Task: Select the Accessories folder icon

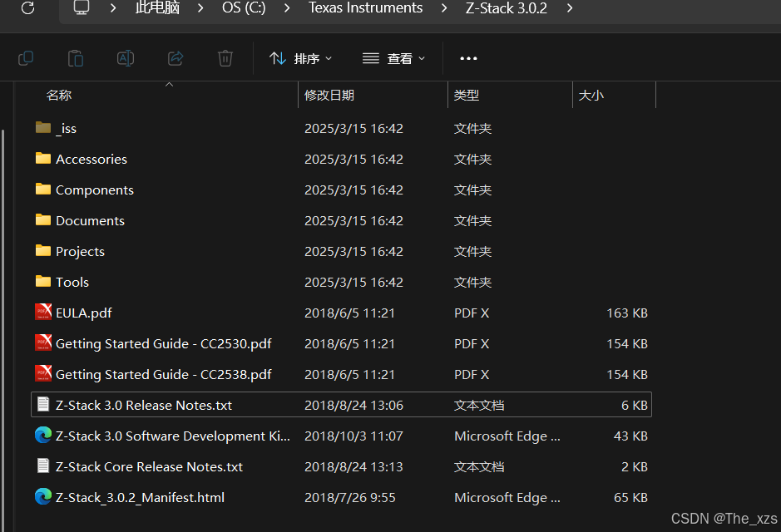Action: coord(43,159)
